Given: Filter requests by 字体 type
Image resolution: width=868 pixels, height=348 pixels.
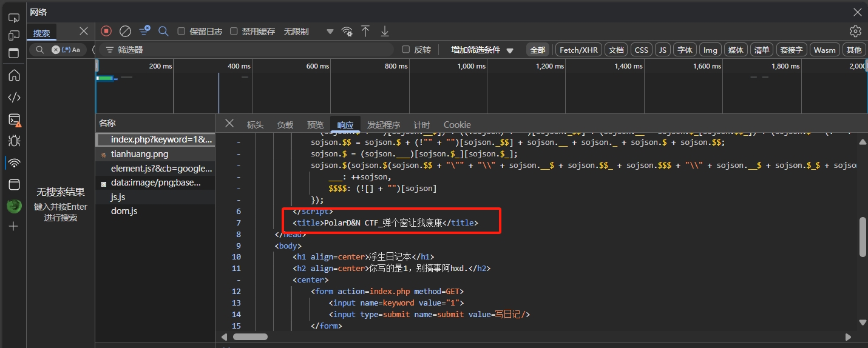Looking at the screenshot, I should point(685,50).
